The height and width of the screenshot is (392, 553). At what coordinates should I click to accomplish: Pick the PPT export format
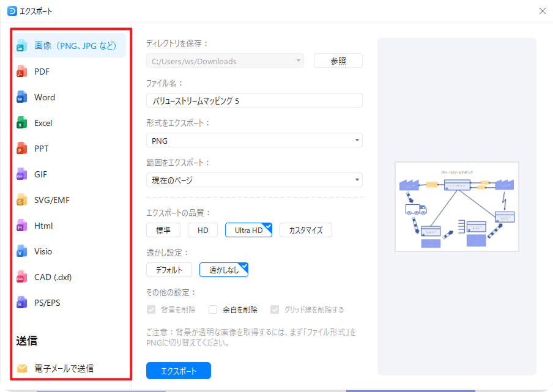tap(42, 148)
